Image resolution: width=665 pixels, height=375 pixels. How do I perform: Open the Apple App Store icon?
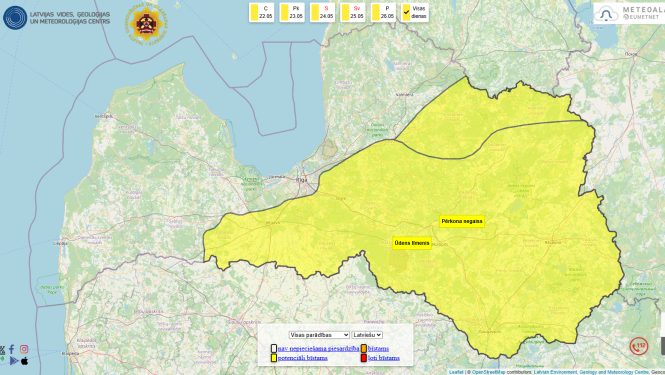pyautogui.click(x=25, y=361)
